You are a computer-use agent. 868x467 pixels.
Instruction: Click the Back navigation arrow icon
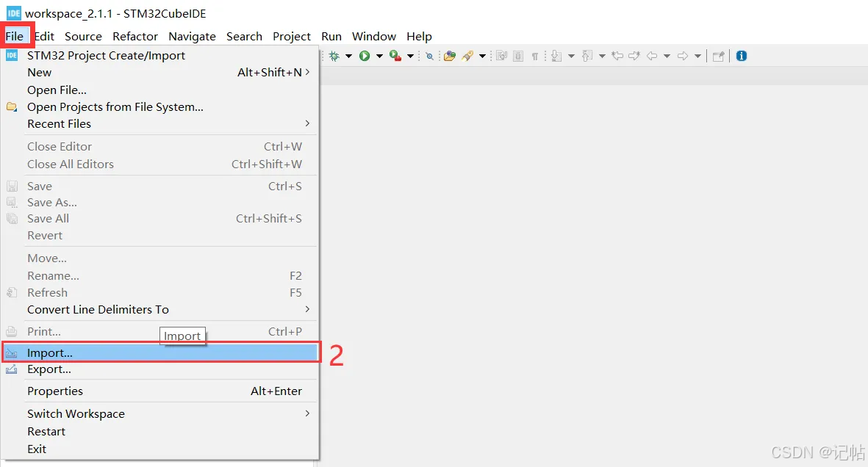(x=652, y=56)
